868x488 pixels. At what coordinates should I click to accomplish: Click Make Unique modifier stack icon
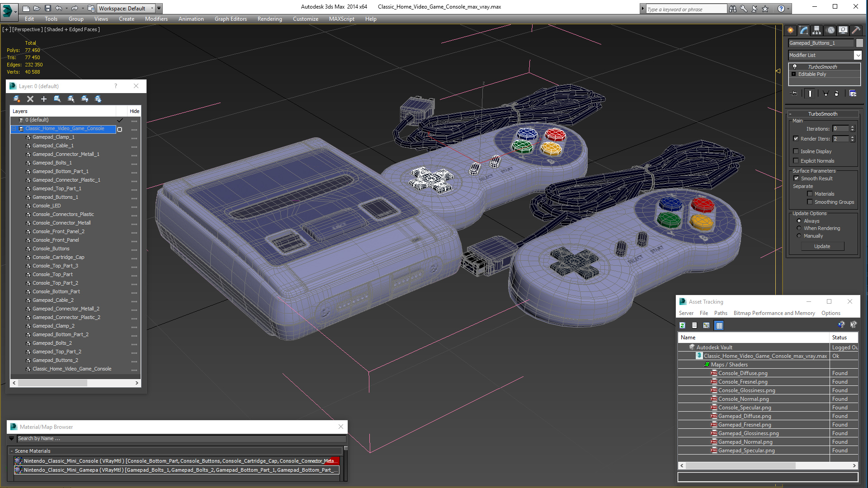pos(826,94)
